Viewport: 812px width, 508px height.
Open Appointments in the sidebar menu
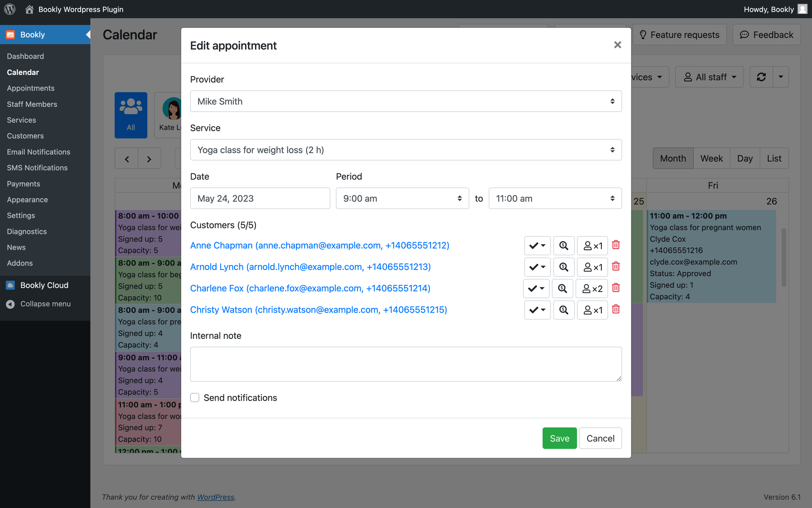tap(30, 88)
